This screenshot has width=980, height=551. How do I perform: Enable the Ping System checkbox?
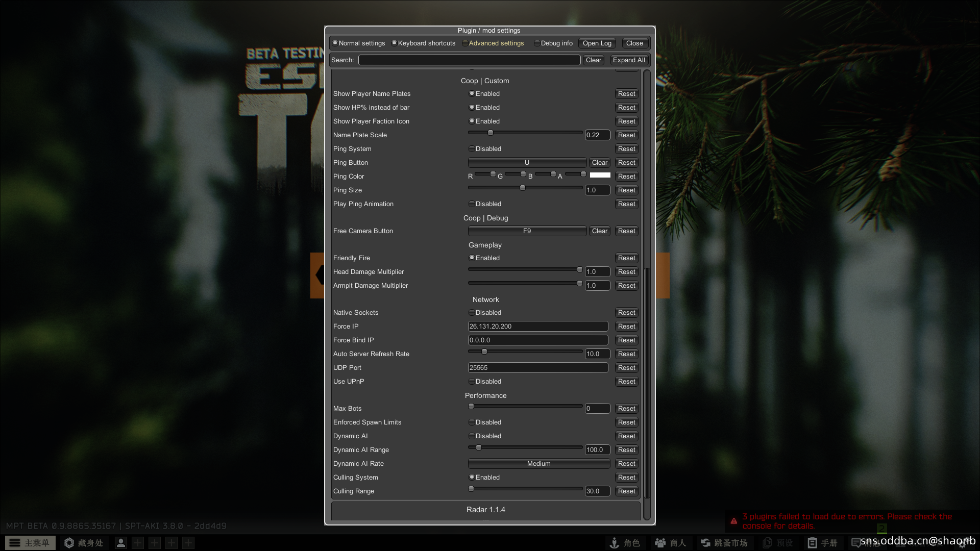(472, 148)
